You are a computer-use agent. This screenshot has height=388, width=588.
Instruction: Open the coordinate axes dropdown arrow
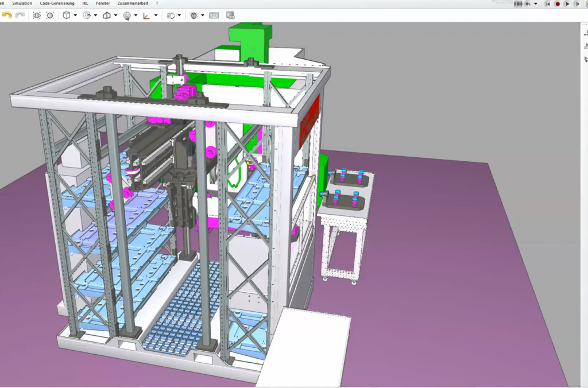[156, 15]
